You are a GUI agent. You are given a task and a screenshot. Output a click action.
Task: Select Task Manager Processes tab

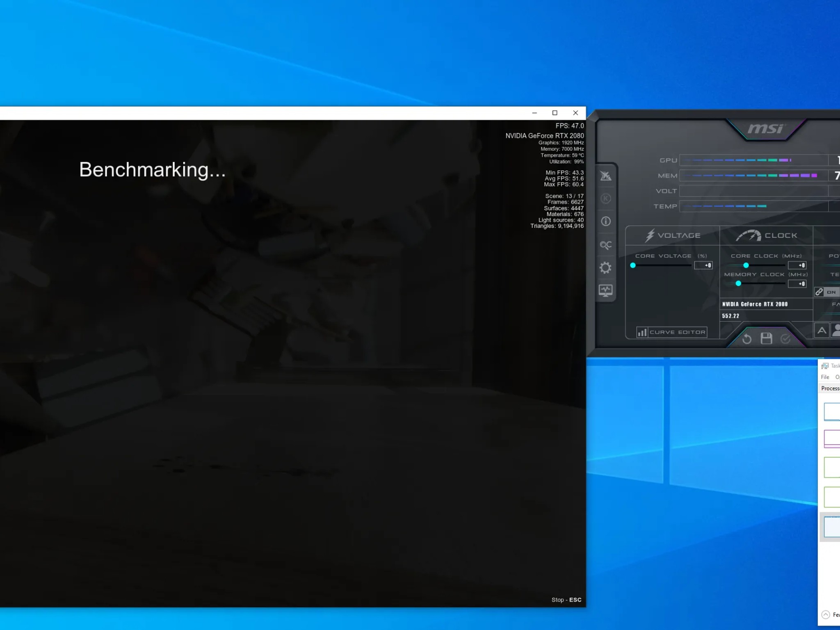tap(830, 388)
